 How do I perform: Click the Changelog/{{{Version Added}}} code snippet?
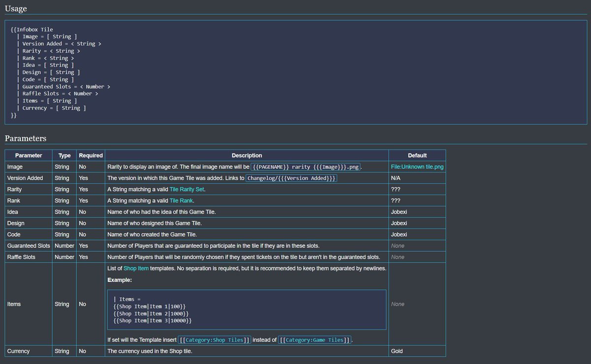click(x=291, y=178)
